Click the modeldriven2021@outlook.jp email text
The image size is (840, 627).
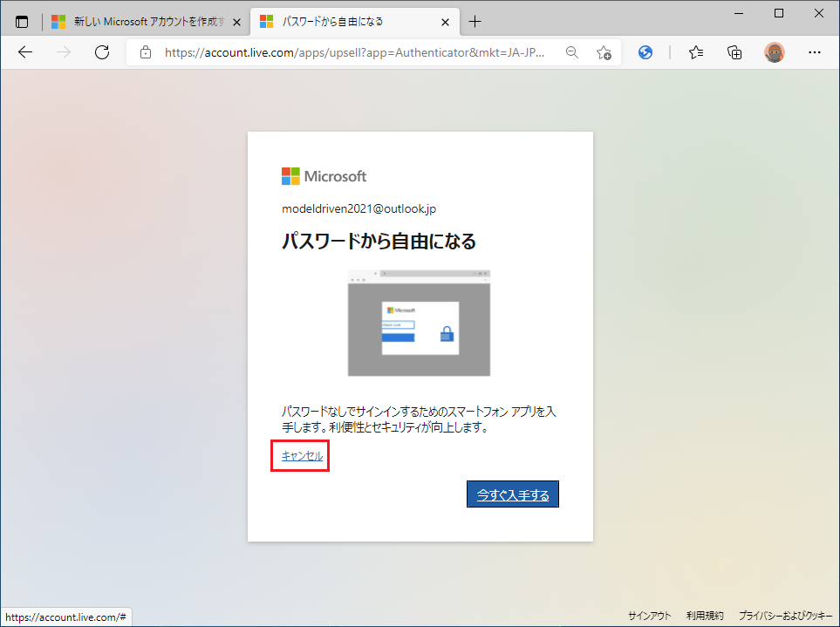tap(359, 208)
